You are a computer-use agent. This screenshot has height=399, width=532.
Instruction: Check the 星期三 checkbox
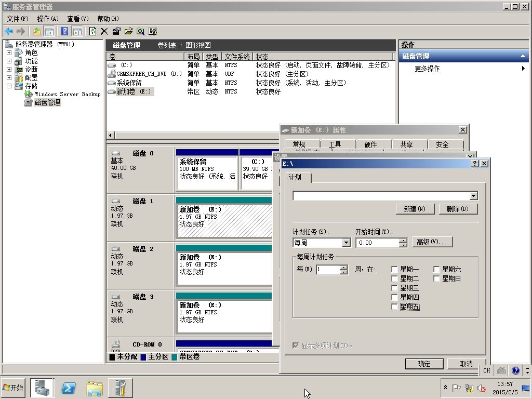click(x=394, y=288)
